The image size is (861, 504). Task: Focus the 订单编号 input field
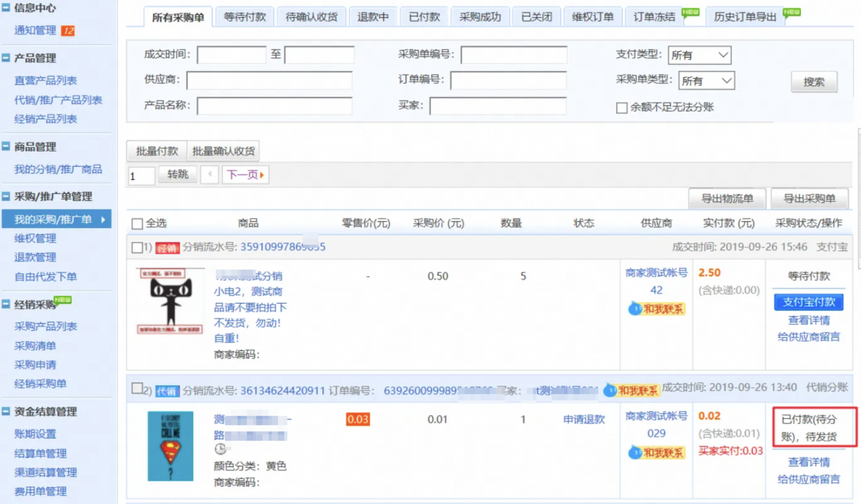pos(508,80)
